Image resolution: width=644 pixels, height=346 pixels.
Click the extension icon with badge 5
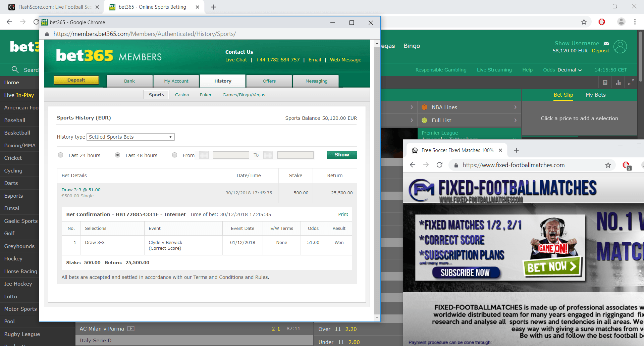coord(627,165)
